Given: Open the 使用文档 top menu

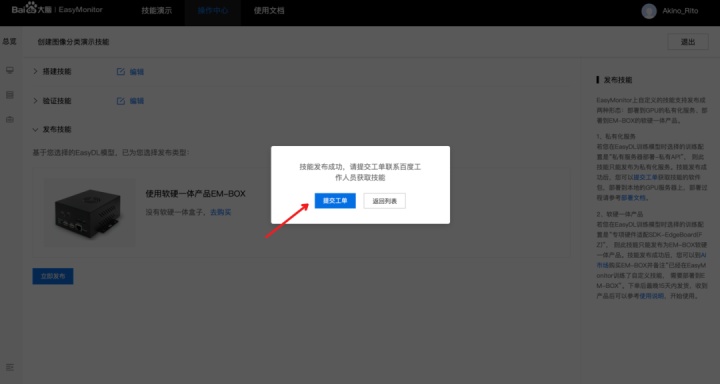Looking at the screenshot, I should pyautogui.click(x=269, y=11).
